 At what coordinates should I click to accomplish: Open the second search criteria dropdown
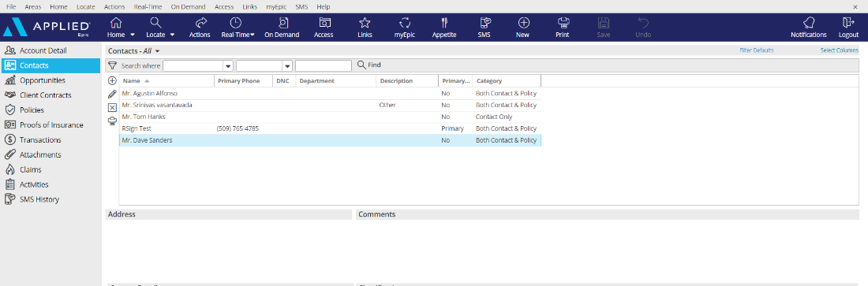pos(287,66)
